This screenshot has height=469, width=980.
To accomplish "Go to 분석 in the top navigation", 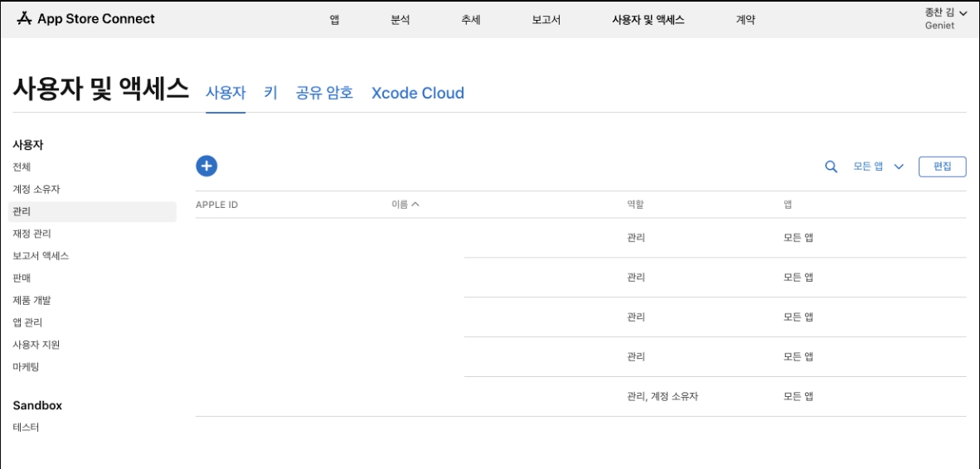I will [400, 20].
